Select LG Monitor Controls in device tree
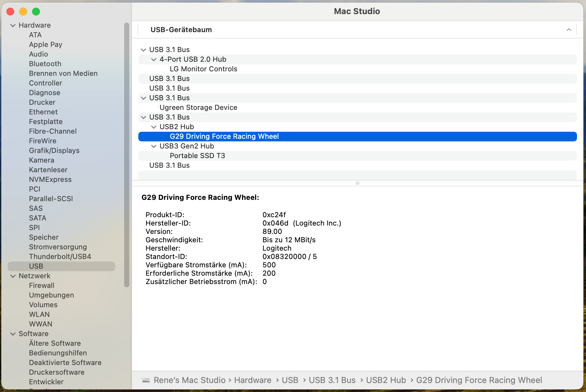Screen dimensions: 586x392 pyautogui.click(x=203, y=69)
